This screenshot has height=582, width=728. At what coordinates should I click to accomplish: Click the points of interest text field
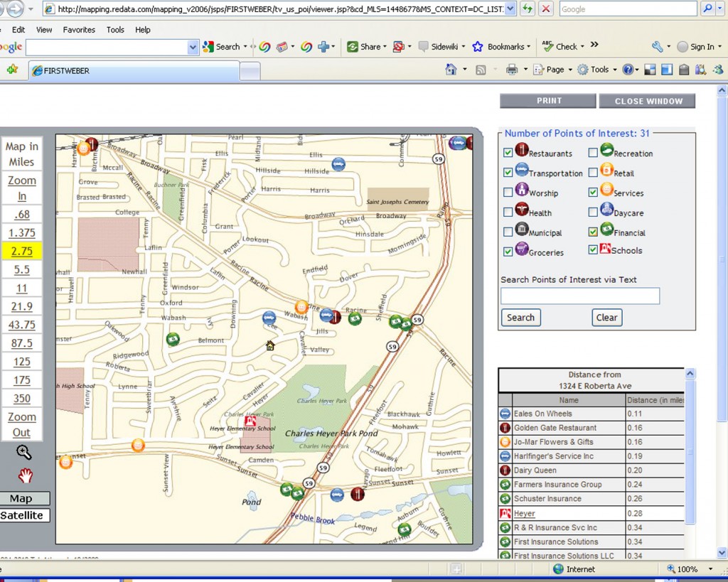point(580,296)
